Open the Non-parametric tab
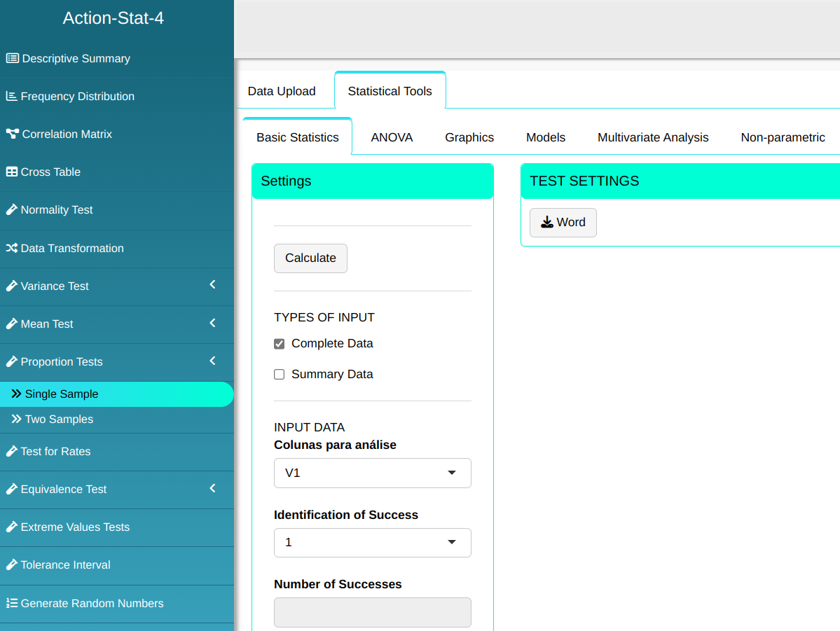840x631 pixels. coord(783,138)
